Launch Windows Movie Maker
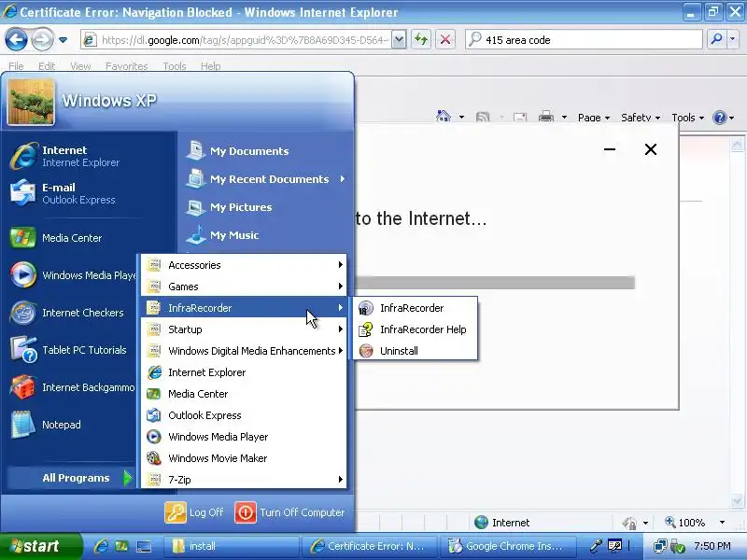 click(244, 458)
